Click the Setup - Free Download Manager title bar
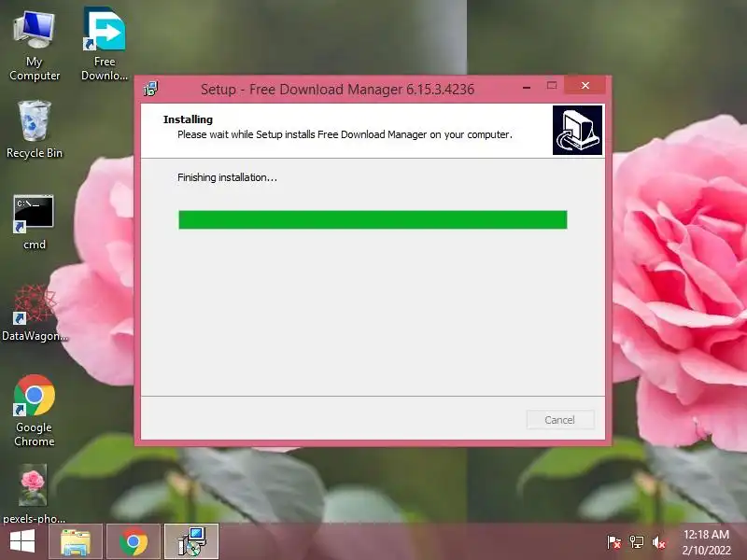The width and height of the screenshot is (747, 560). tap(337, 89)
